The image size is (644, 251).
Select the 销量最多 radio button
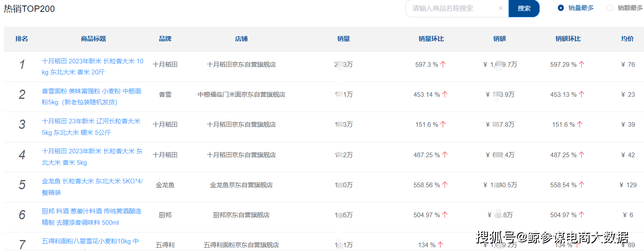pyautogui.click(x=561, y=8)
